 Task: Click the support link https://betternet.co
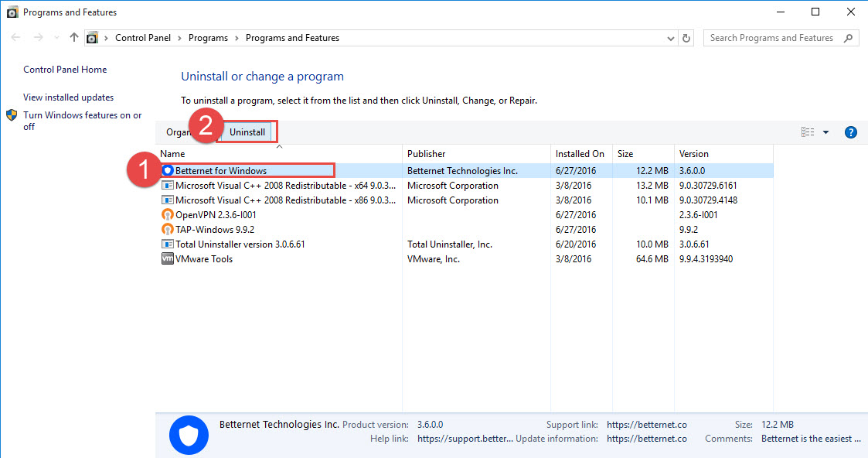tap(647, 425)
